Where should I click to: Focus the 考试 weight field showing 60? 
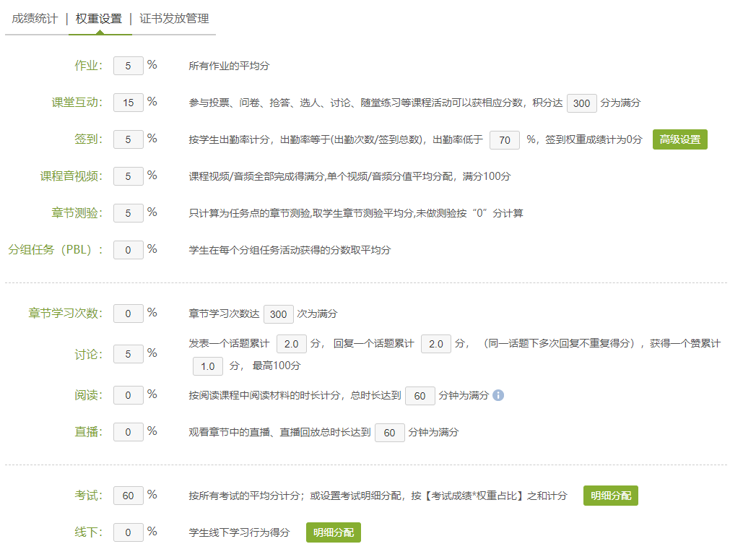[x=129, y=496]
